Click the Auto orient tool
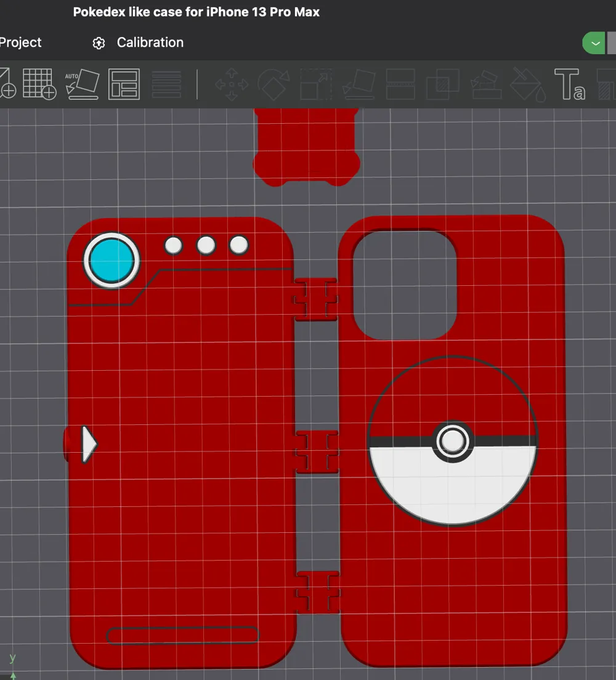 tap(83, 84)
